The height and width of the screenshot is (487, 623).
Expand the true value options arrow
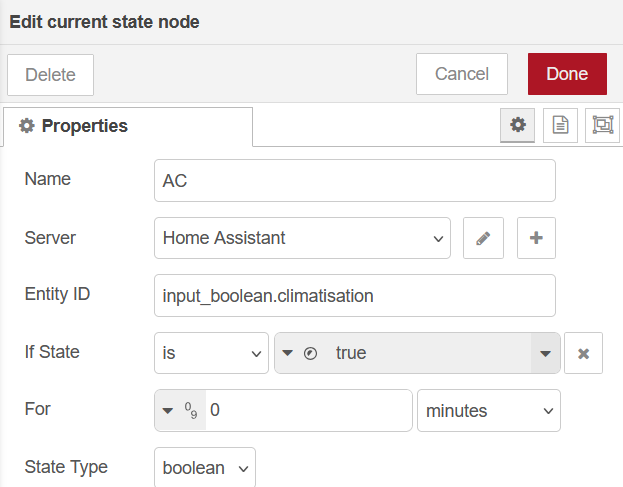click(545, 353)
